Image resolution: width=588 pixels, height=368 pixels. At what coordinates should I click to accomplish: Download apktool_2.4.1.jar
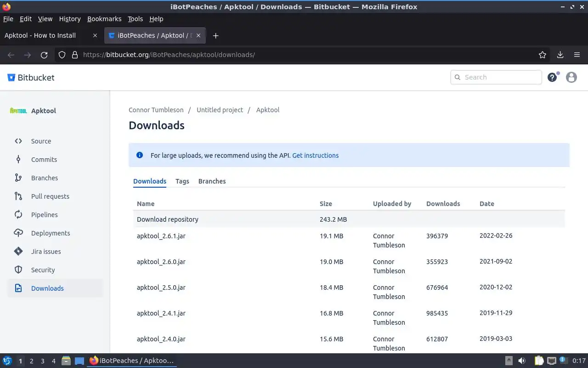(161, 313)
